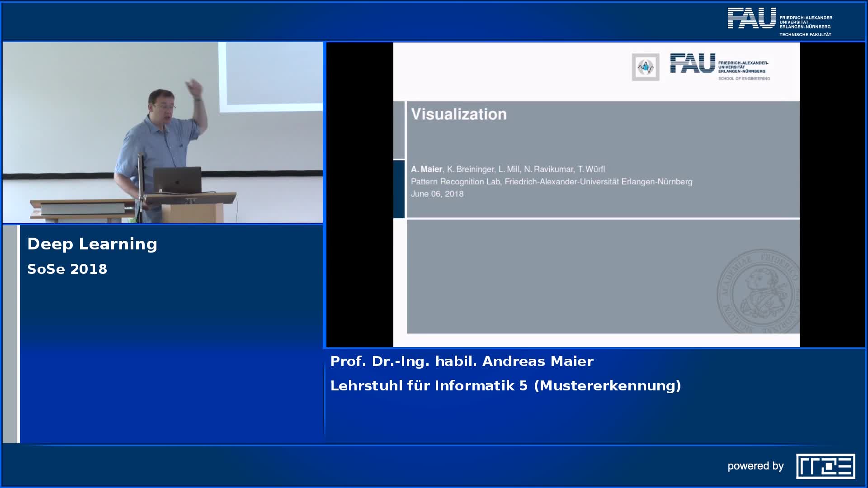Click 'SCHOOL OF ENGINEERING' text on slide
This screenshot has height=488, width=868.
tap(744, 79)
